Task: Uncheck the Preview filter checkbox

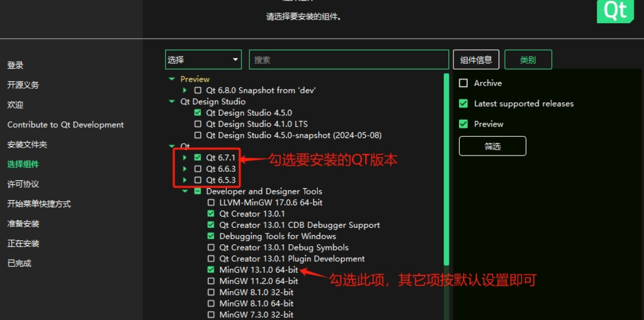Action: pyautogui.click(x=463, y=124)
